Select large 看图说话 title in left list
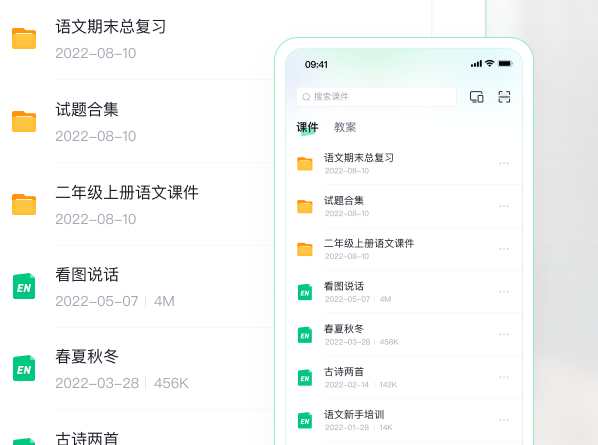 click(87, 275)
